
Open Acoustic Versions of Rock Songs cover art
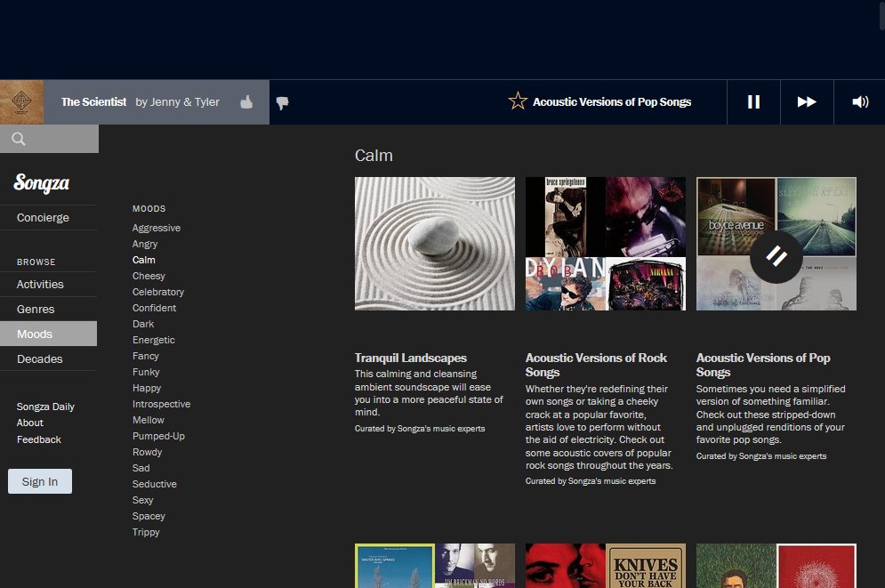pos(606,244)
